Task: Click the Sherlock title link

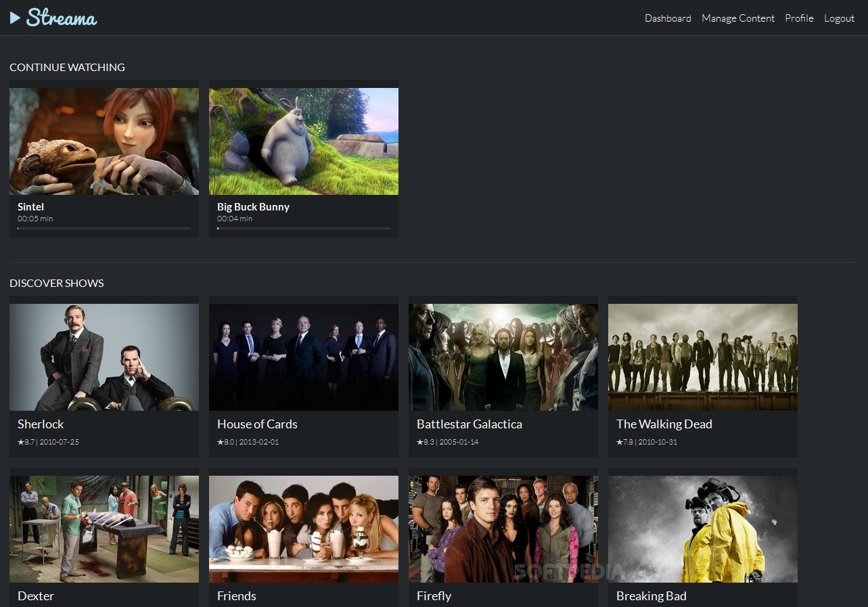Action: (x=41, y=424)
